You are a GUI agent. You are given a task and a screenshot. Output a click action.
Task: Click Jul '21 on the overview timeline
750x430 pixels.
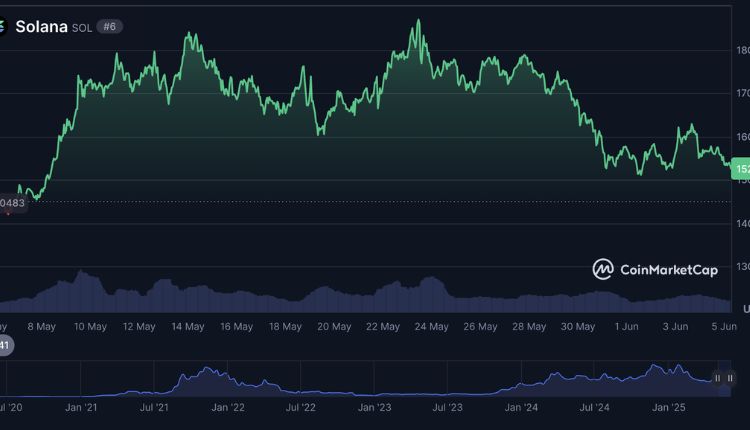154,408
